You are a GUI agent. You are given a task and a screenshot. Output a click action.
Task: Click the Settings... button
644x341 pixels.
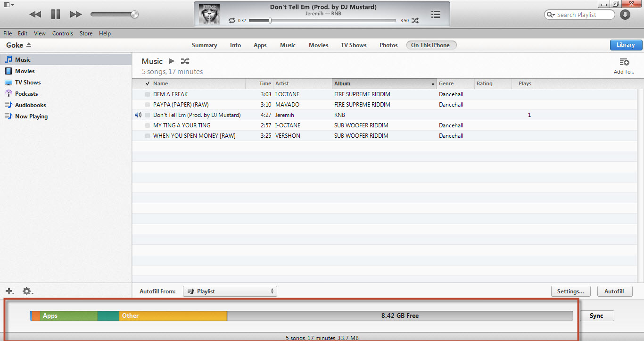571,291
